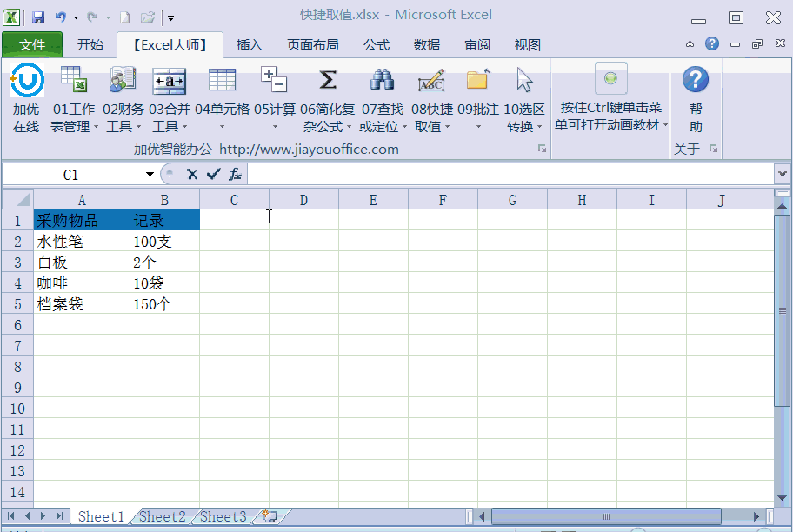The width and height of the screenshot is (793, 532).
Task: Confirm the formula entry with checkmark
Action: [213, 175]
